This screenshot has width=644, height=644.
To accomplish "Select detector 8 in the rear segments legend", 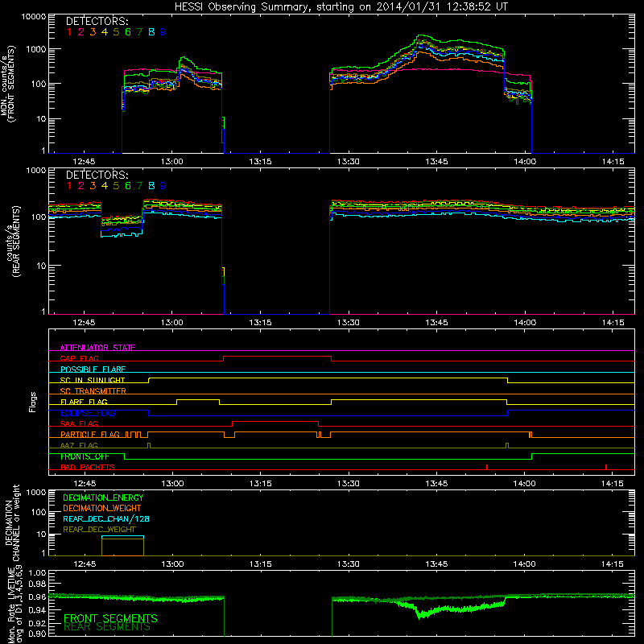I will (x=151, y=186).
